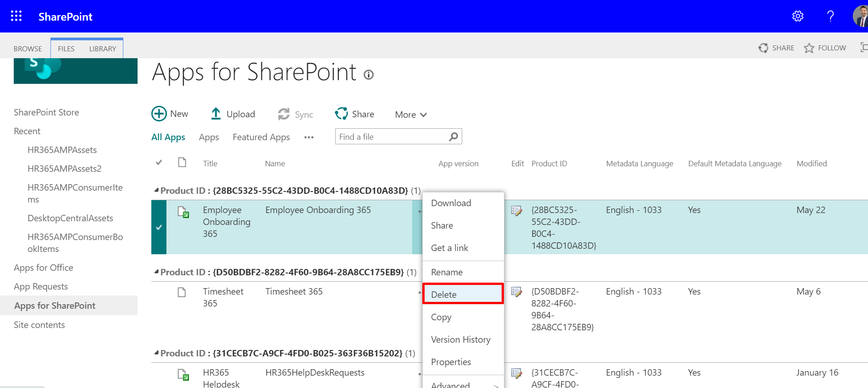Click the SHARE site icon
The width and height of the screenshot is (868, 388).
point(763,48)
